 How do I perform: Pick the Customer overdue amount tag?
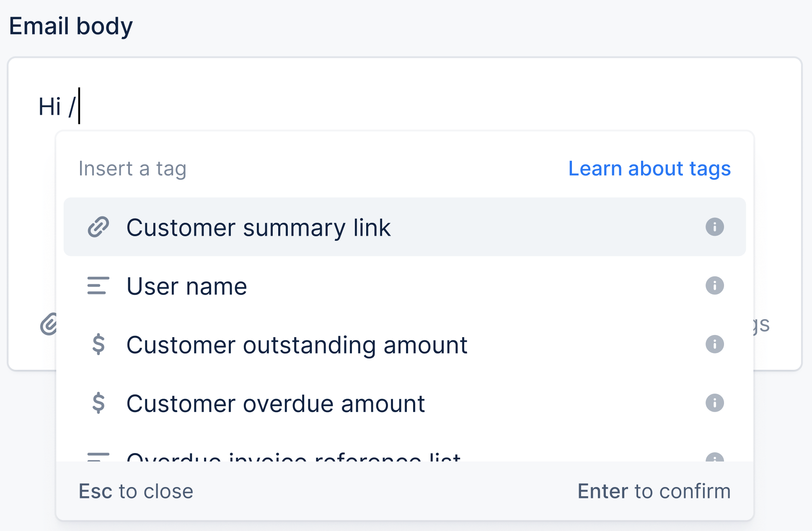tap(405, 403)
